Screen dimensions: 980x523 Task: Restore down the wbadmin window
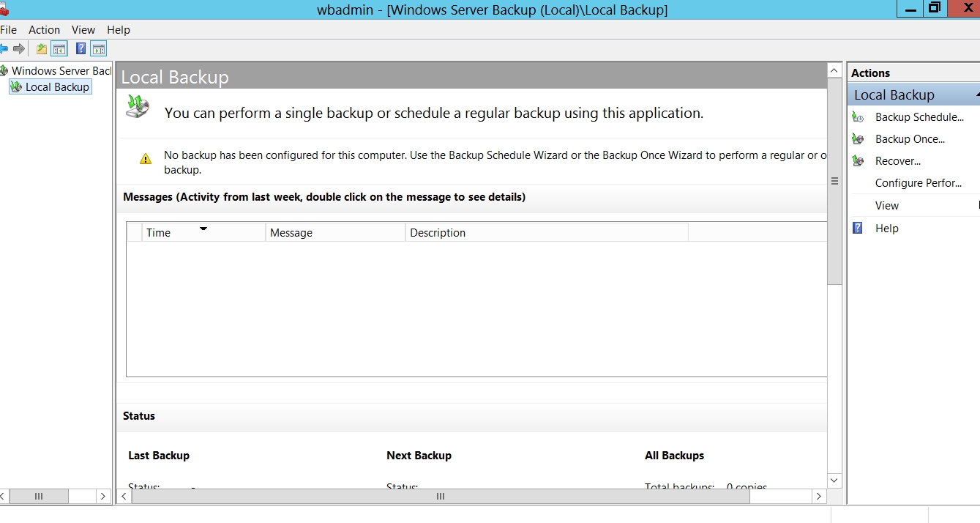(934, 8)
